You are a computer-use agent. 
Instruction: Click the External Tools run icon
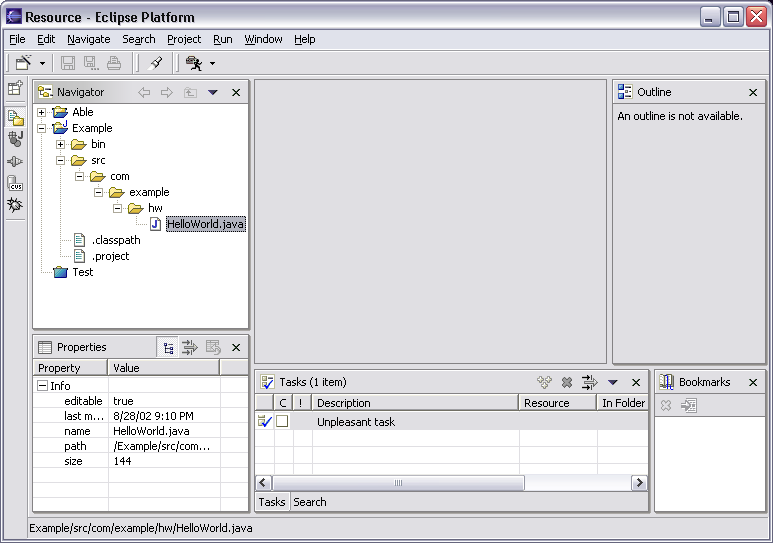pos(194,63)
